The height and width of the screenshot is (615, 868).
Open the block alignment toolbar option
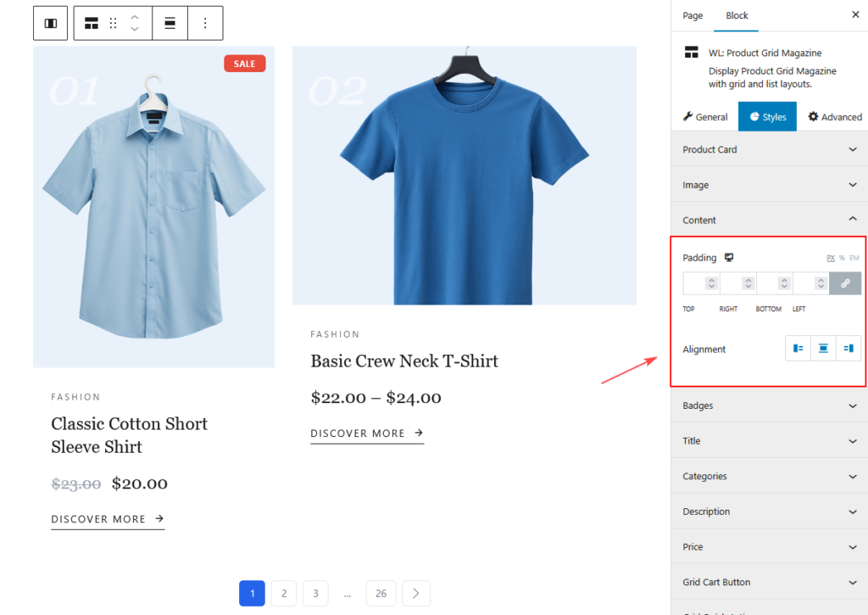[170, 24]
